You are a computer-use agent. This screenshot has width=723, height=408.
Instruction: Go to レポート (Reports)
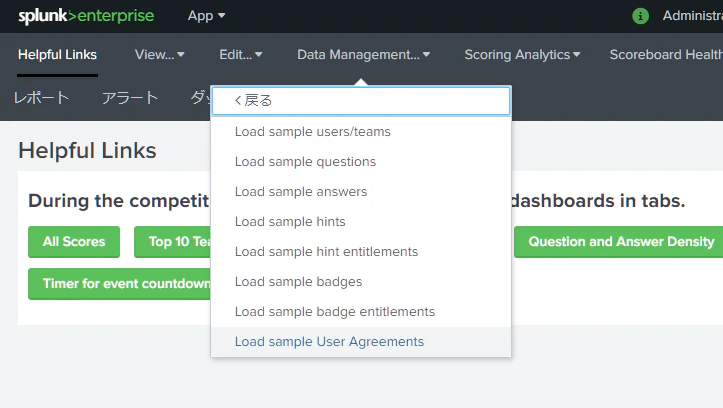coord(41,98)
